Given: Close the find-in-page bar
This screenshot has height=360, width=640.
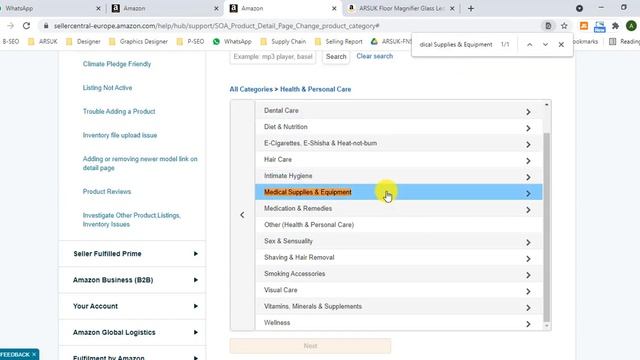Looking at the screenshot, I should coord(561,44).
